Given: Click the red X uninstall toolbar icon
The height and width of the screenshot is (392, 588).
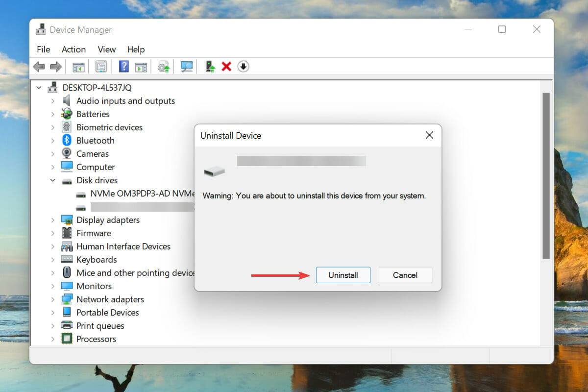Looking at the screenshot, I should tap(226, 66).
